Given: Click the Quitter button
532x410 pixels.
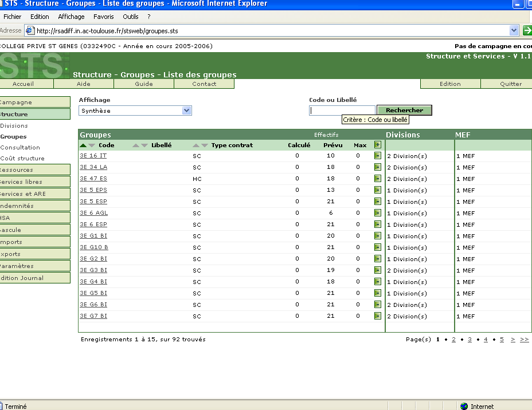Looking at the screenshot, I should 507,84.
